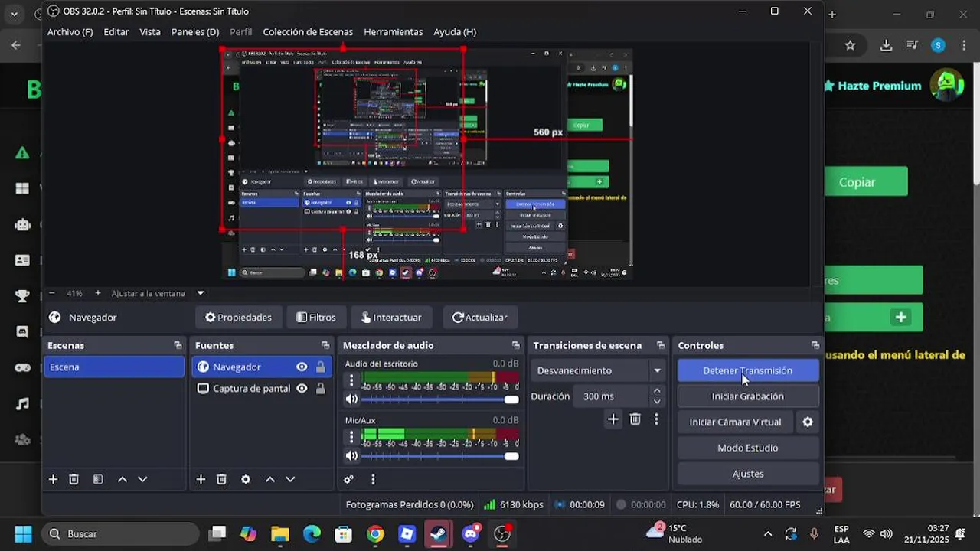Open the Steam icon in the Windows taskbar
The image size is (980, 551).
pos(439,534)
